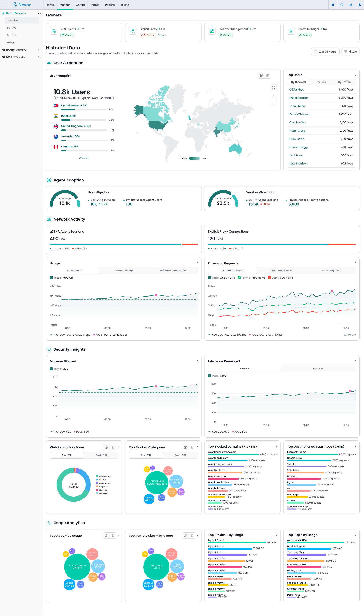364x616 pixels.
Task: Open the hamburger menu icon
Action: pyautogui.click(x=7, y=5)
